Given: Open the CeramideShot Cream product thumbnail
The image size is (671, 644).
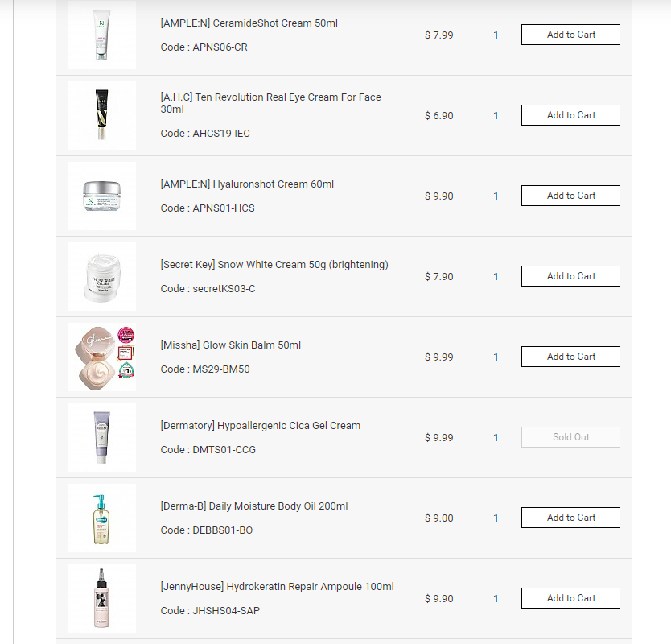Looking at the screenshot, I should tap(101, 35).
